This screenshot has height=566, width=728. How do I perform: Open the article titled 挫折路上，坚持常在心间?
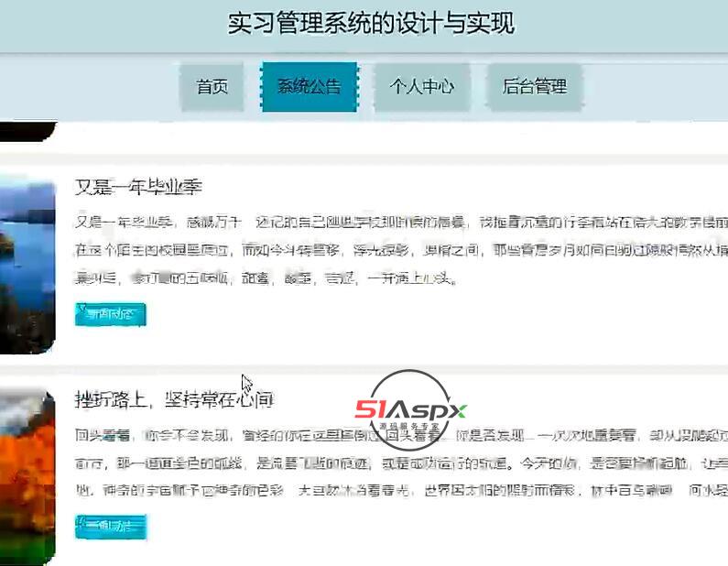(174, 399)
